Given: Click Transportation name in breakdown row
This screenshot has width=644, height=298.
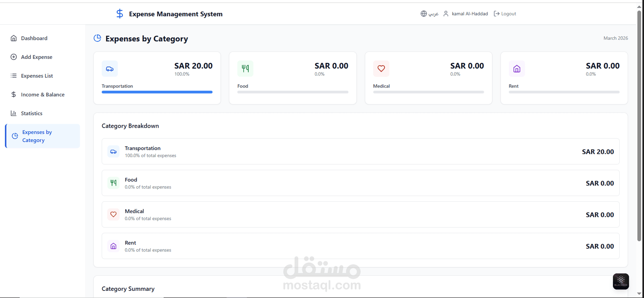Looking at the screenshot, I should [143, 148].
